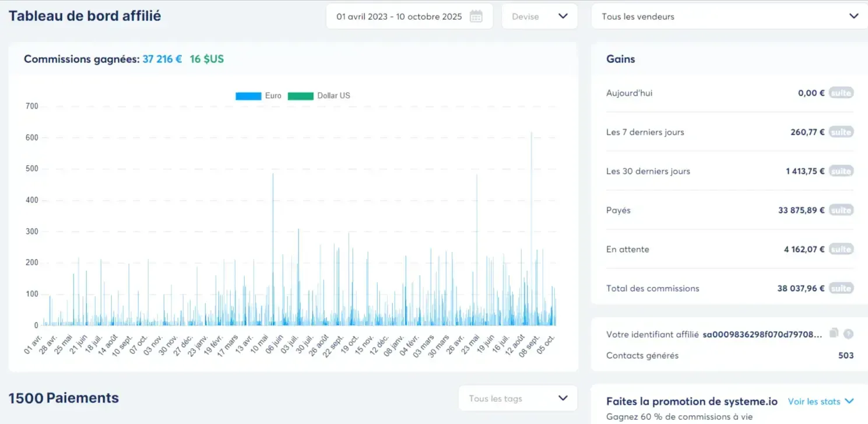Copy the affiliate ID with the copy icon
Image resolution: width=868 pixels, height=424 pixels.
click(x=834, y=333)
